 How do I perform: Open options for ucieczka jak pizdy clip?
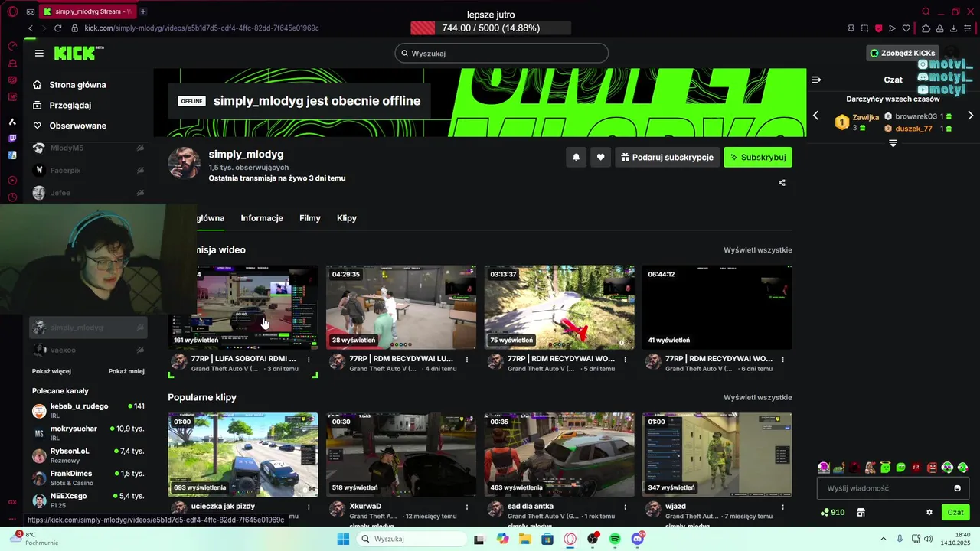(x=309, y=507)
